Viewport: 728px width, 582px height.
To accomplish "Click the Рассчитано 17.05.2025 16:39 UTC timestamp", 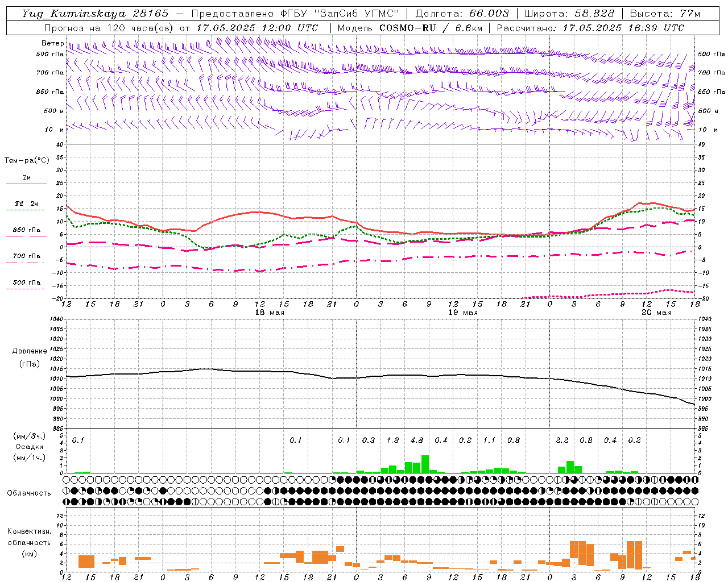I will 590,28.
